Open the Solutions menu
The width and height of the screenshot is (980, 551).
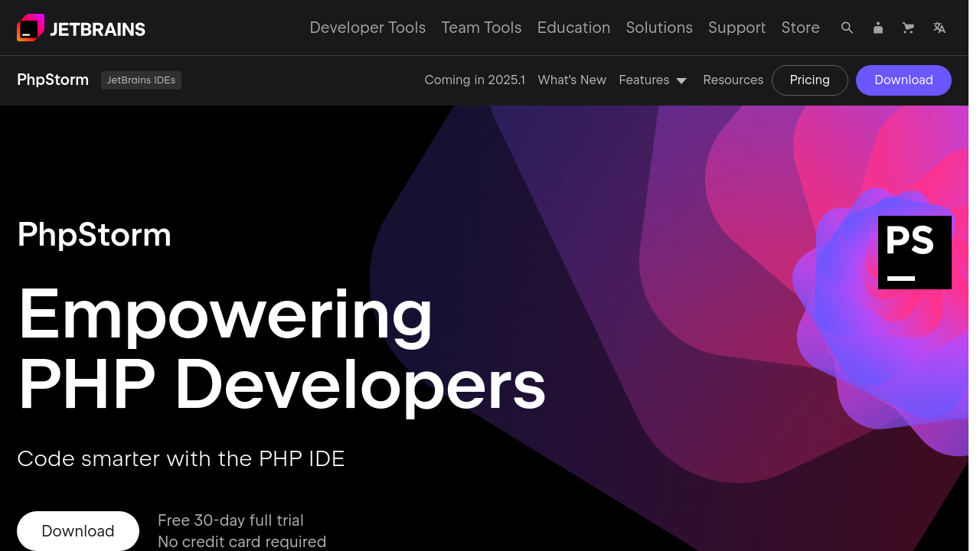[659, 28]
